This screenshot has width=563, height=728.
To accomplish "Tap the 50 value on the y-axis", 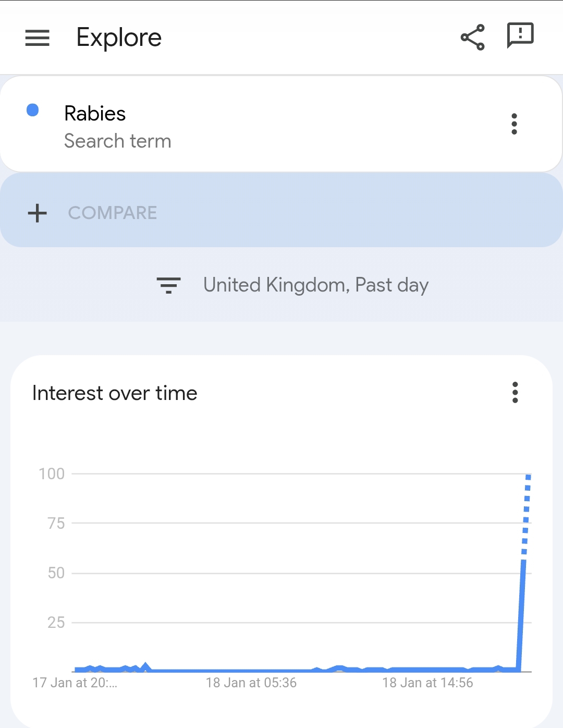I will (x=56, y=573).
